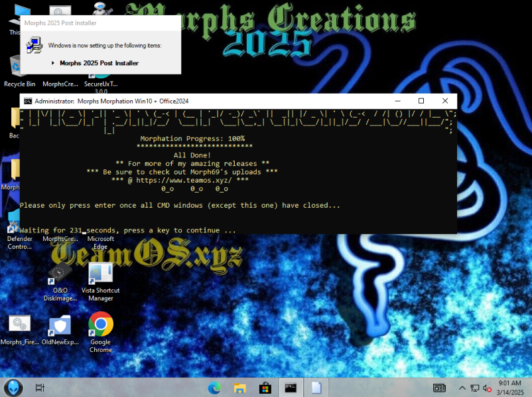Click the 'Morphs 2025 Post Installer' dialog title
The width and height of the screenshot is (532, 397).
60,23
